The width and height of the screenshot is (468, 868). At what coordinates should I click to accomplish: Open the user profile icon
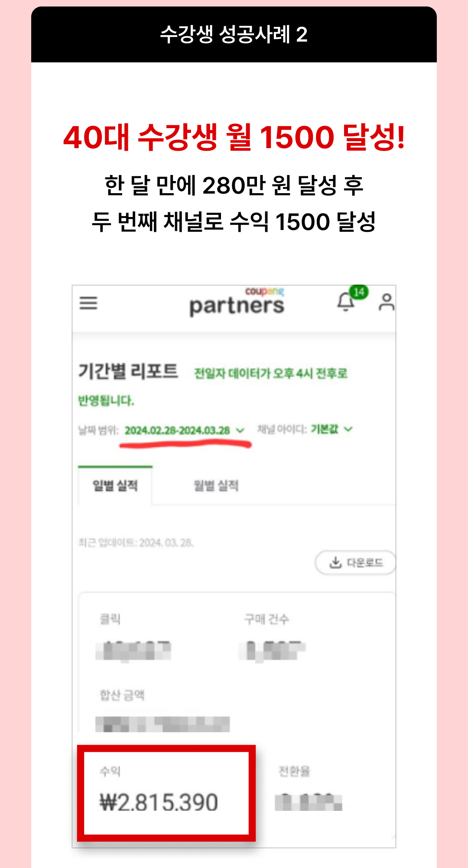click(387, 302)
